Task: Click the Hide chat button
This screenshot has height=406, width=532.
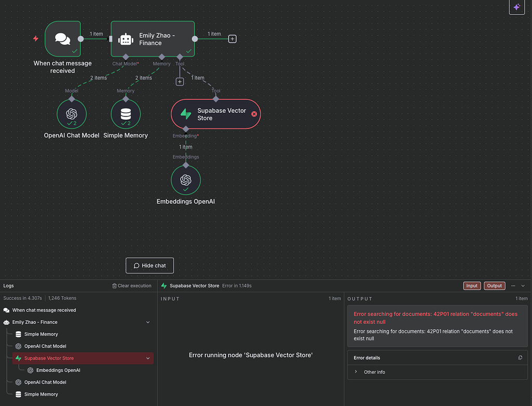Action: pyautogui.click(x=150, y=265)
